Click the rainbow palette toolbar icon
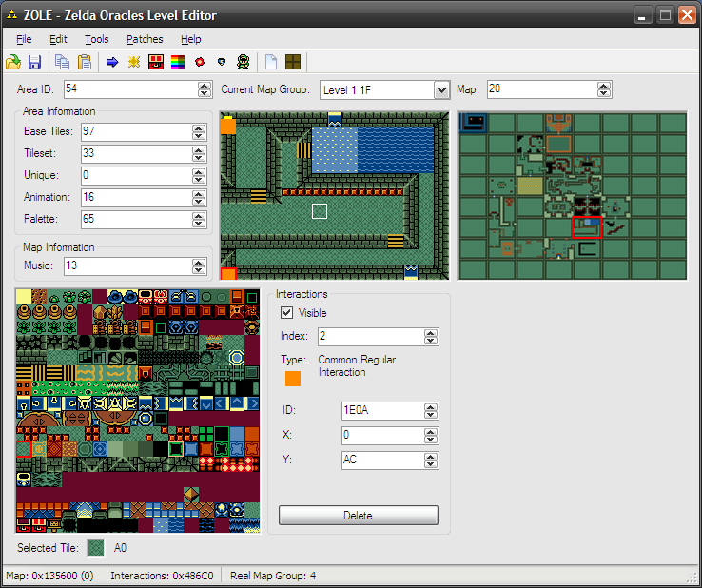The image size is (702, 588). click(178, 63)
